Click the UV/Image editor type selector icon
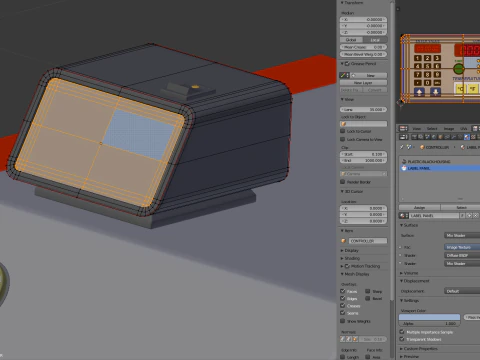This screenshot has height=360, width=480. pos(403,129)
